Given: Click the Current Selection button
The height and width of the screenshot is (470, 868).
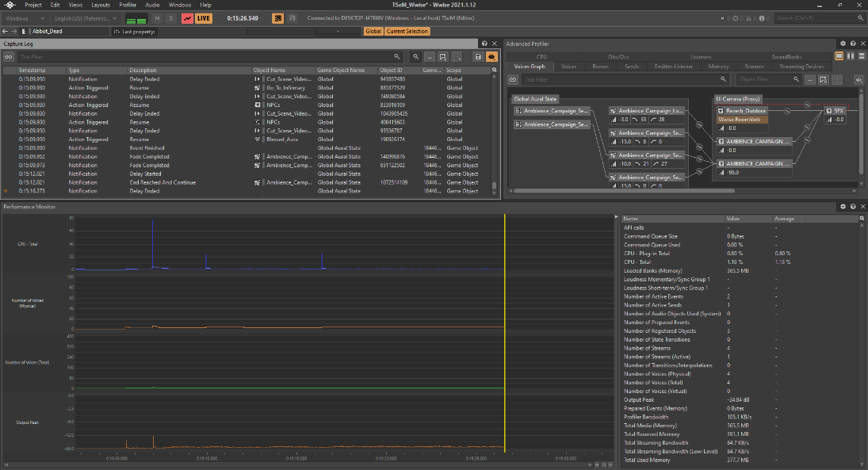Looking at the screenshot, I should click(x=407, y=31).
